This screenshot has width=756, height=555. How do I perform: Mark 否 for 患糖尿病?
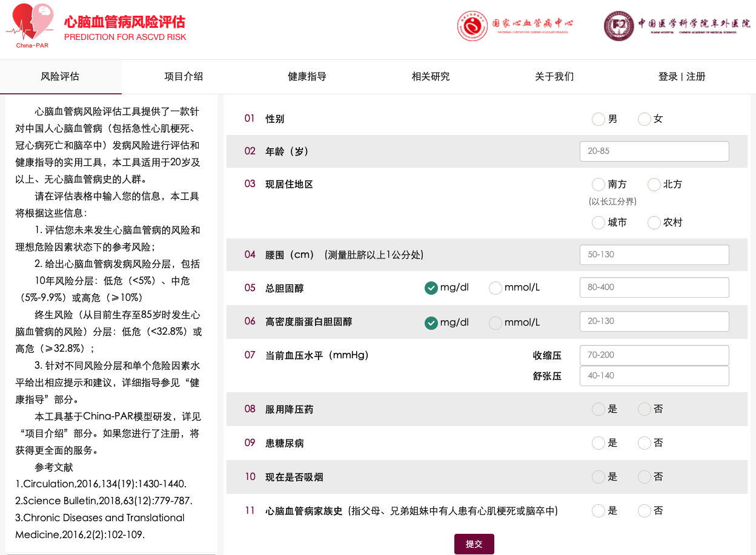coord(645,444)
